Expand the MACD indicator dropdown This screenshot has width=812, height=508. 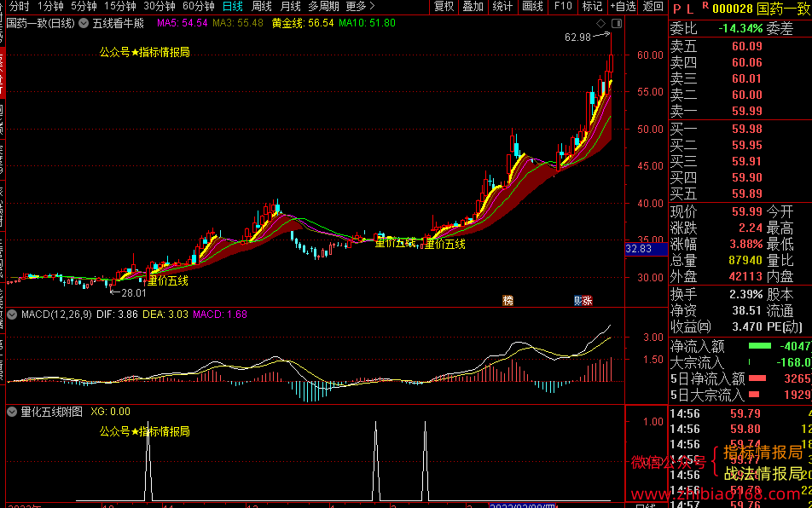[x=12, y=314]
